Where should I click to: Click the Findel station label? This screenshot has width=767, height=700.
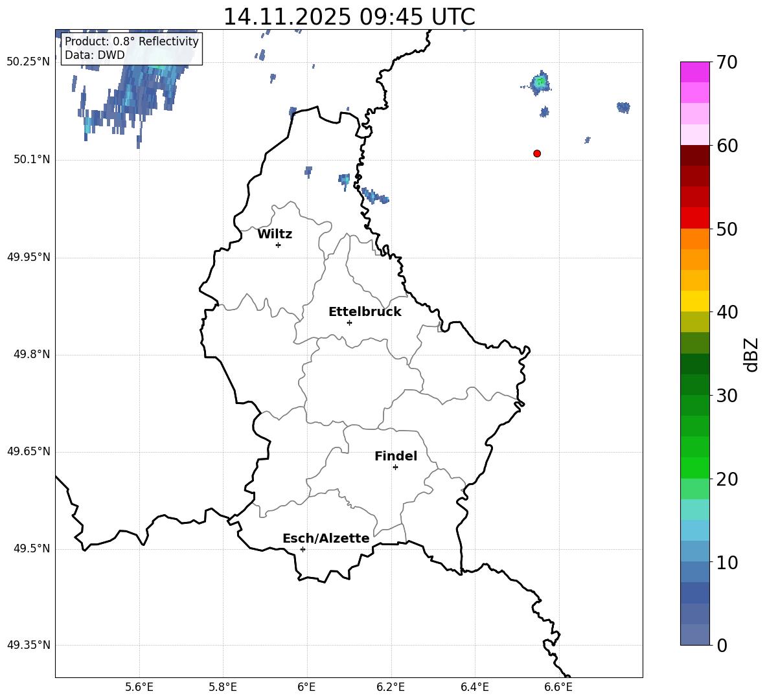click(396, 456)
